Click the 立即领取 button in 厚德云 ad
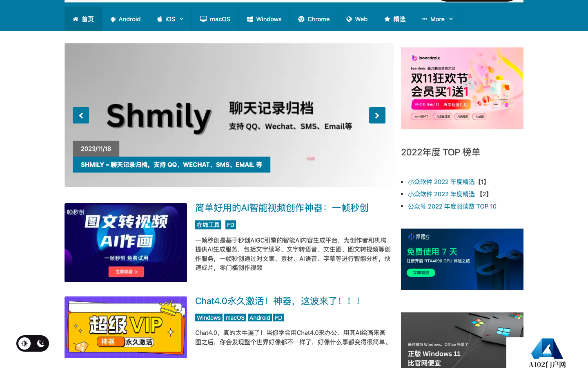 [421, 273]
